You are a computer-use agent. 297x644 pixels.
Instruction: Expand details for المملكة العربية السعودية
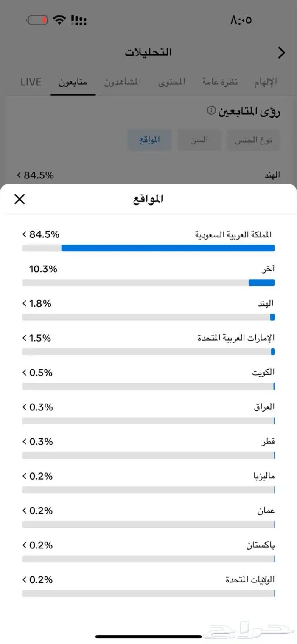pyautogui.click(x=23, y=234)
